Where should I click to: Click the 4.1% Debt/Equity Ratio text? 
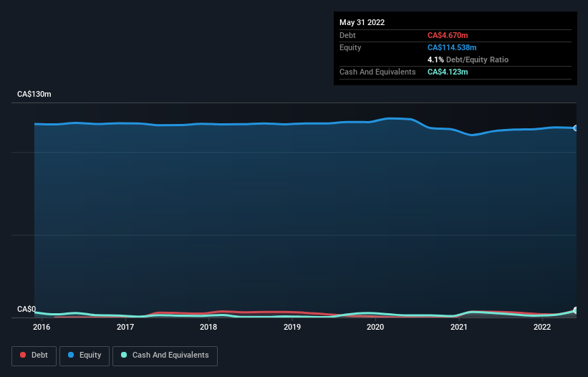[x=468, y=59]
